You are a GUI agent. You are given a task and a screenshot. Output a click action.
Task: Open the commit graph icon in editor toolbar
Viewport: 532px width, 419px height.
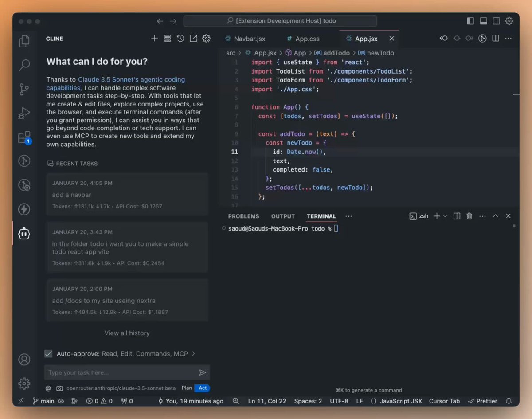483,39
